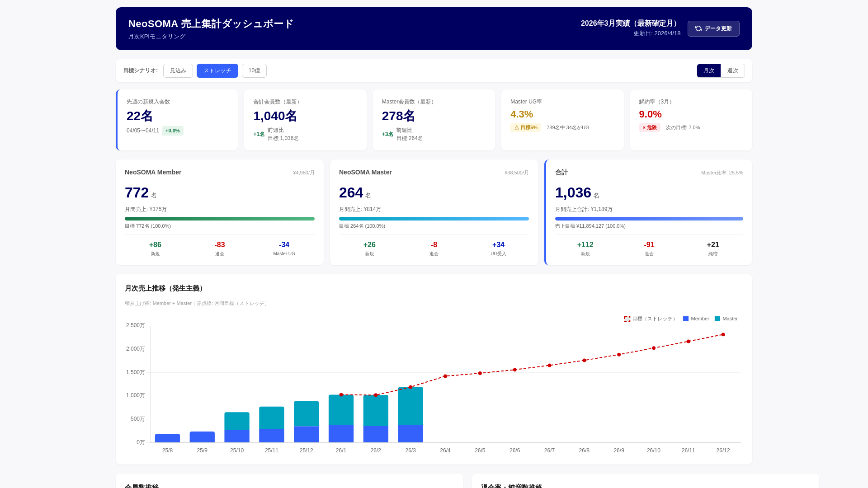868x488 pixels.
Task: Click Member's -83 退会 figure
Action: coord(220,248)
